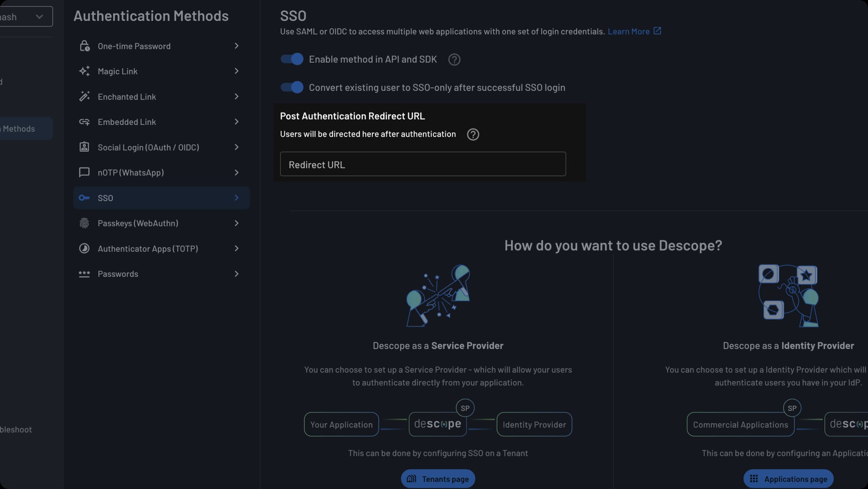868x489 pixels.
Task: Click the Your Application diagram box
Action: (341, 424)
